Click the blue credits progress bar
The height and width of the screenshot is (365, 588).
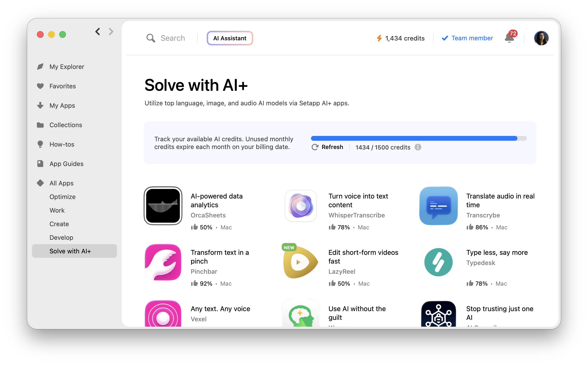pyautogui.click(x=419, y=138)
